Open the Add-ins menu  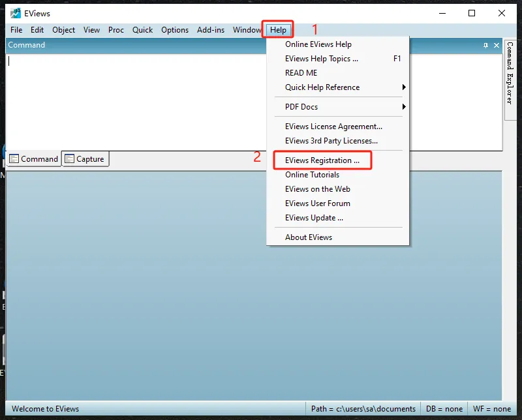point(211,30)
